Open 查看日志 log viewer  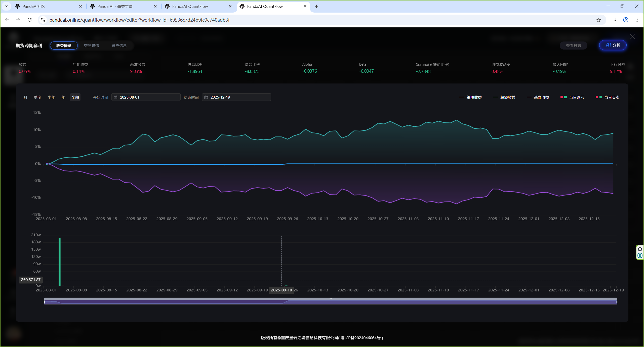tap(573, 46)
